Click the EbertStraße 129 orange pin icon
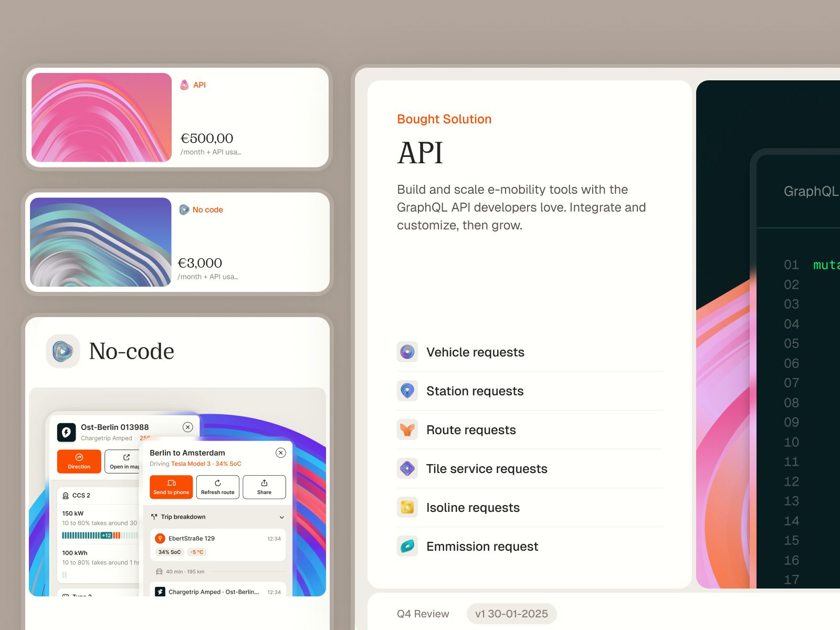 [x=160, y=538]
